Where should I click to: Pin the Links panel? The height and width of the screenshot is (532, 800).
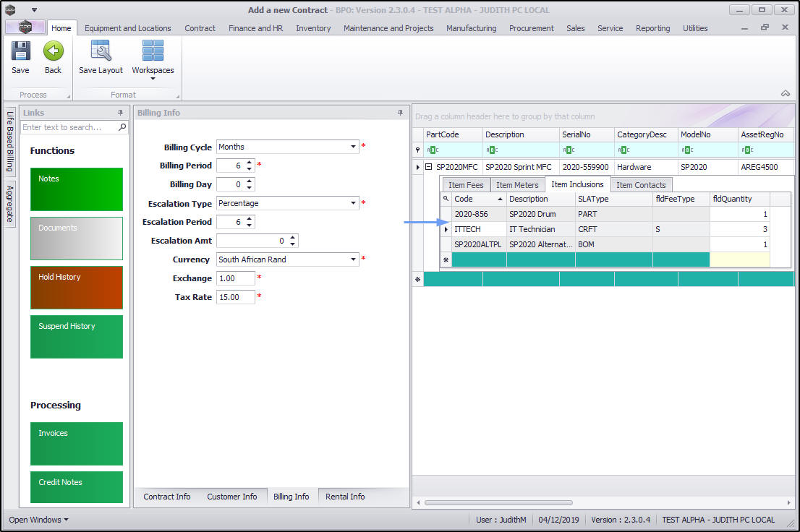point(120,113)
